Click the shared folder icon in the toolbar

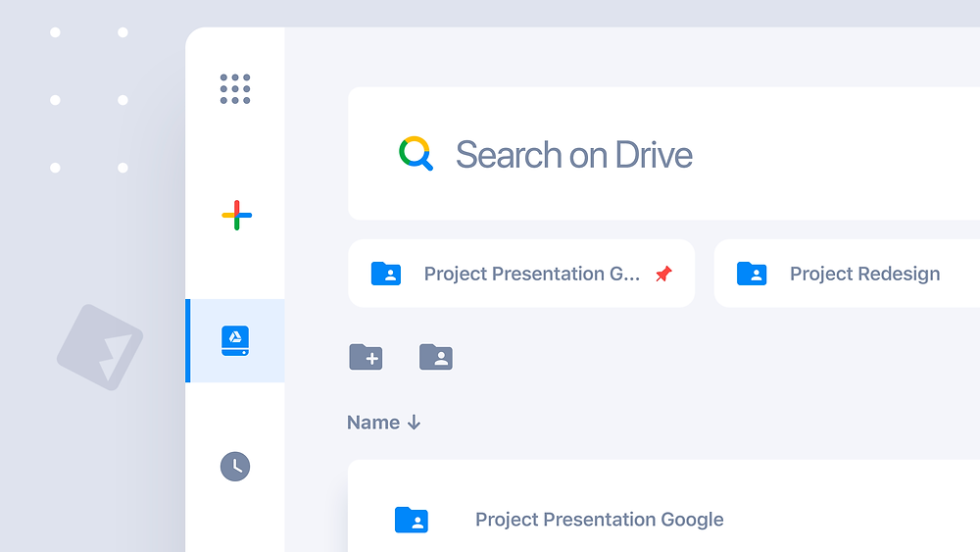pos(436,357)
